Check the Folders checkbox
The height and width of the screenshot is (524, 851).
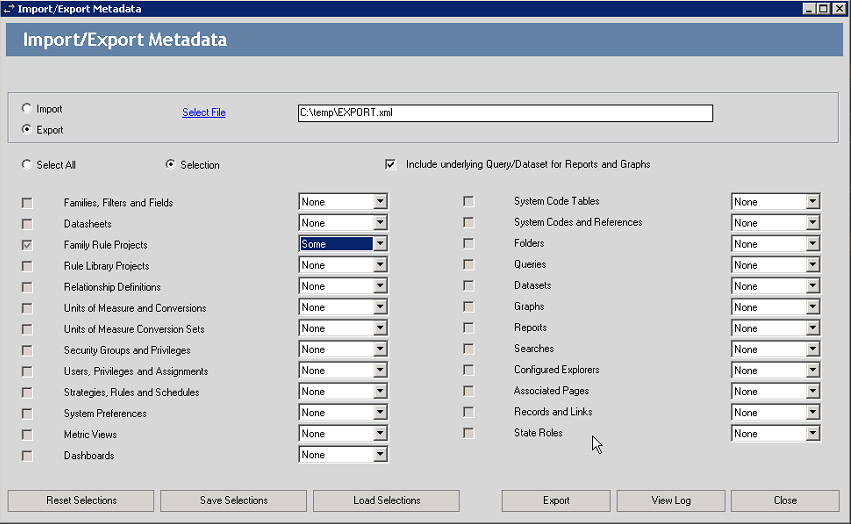[469, 244]
